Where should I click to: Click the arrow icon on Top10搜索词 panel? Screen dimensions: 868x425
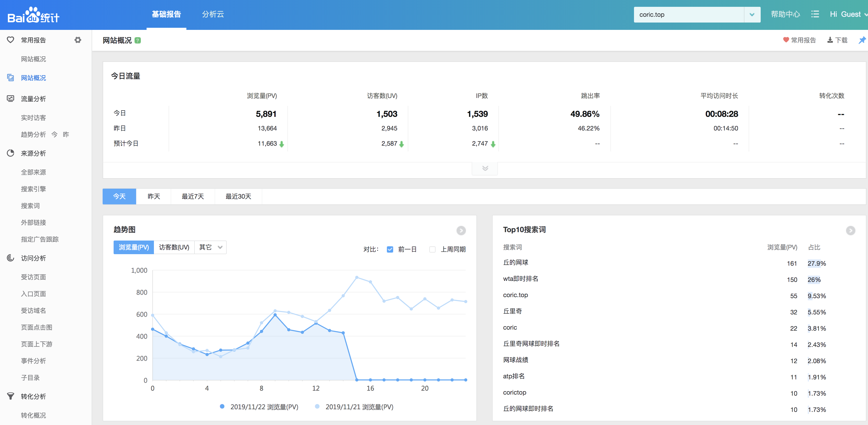coord(850,230)
